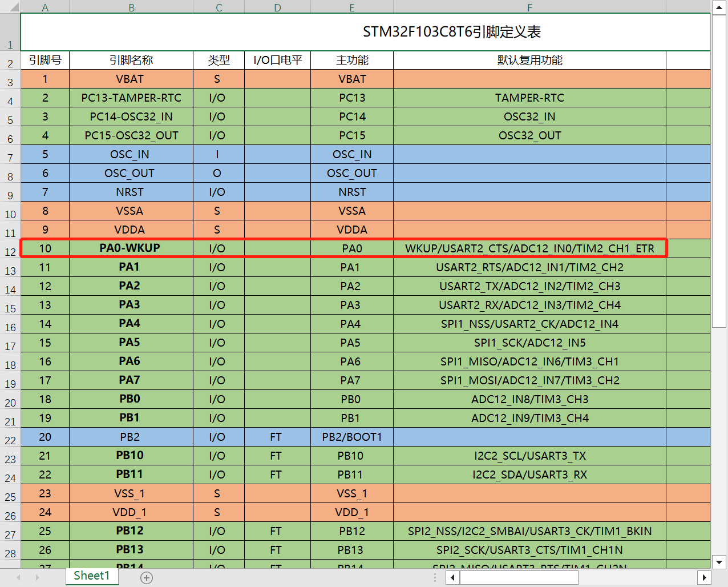Select column E header

click(x=352, y=7)
